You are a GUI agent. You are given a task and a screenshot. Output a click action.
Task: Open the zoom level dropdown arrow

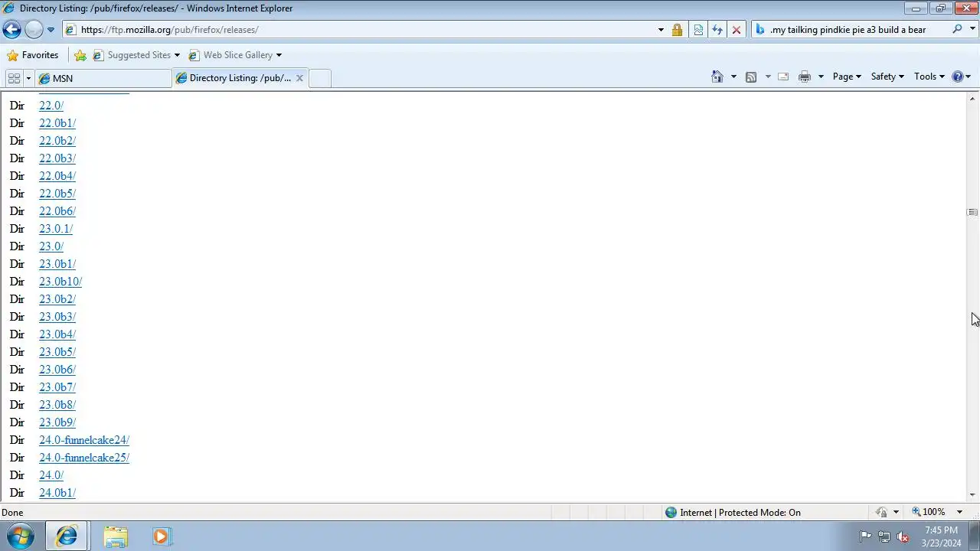(959, 512)
